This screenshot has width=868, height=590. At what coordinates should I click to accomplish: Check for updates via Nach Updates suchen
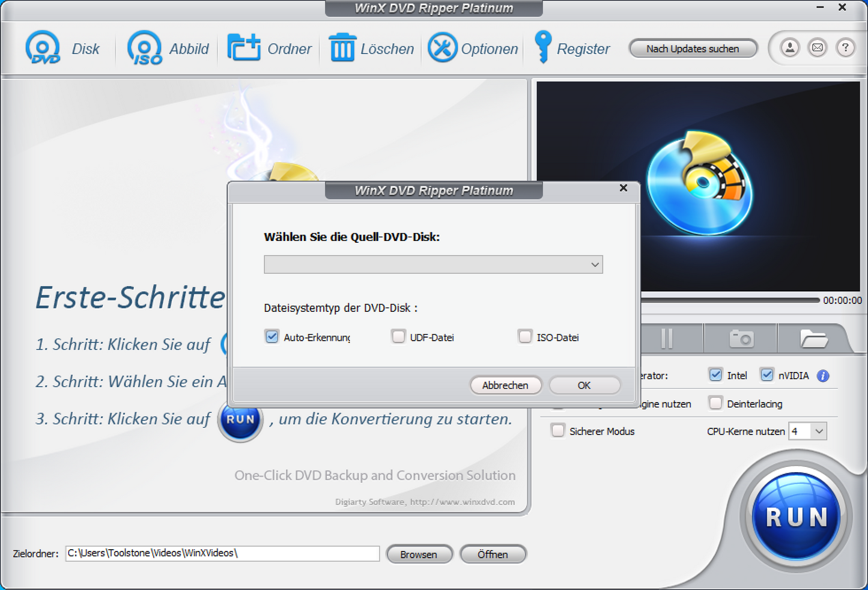pos(693,48)
